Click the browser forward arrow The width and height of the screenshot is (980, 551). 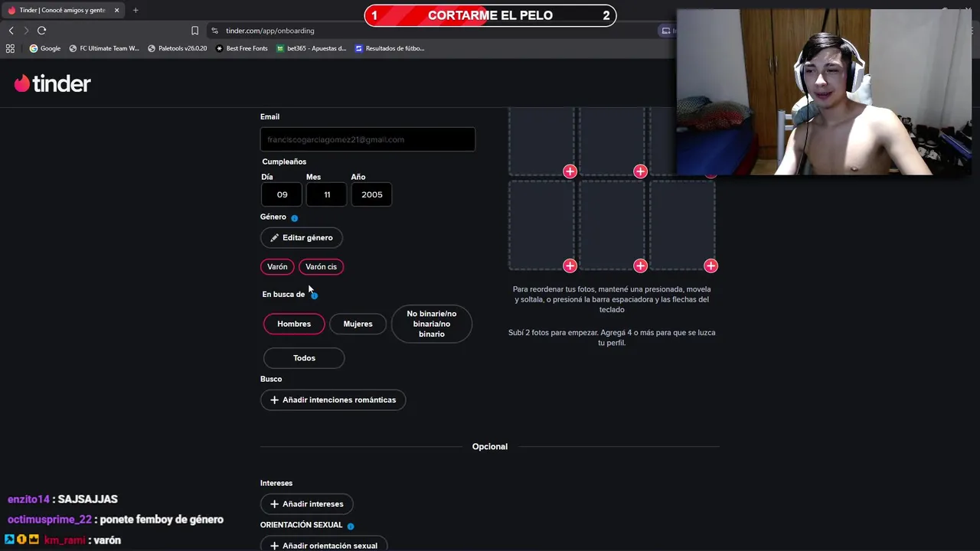tap(25, 31)
